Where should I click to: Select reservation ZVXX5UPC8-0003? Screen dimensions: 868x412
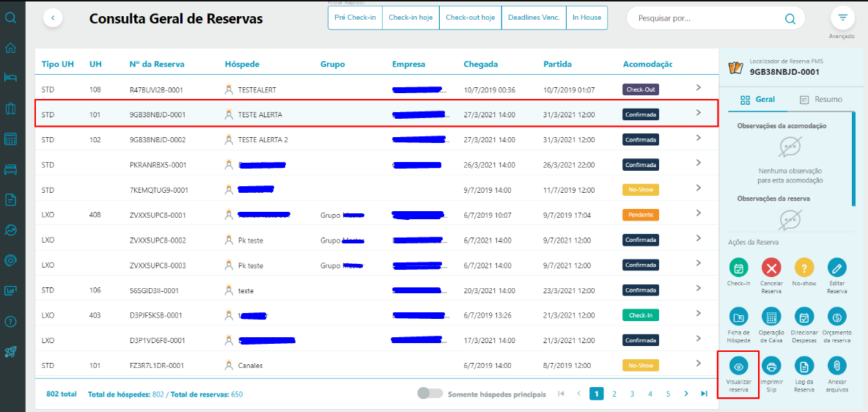point(158,265)
